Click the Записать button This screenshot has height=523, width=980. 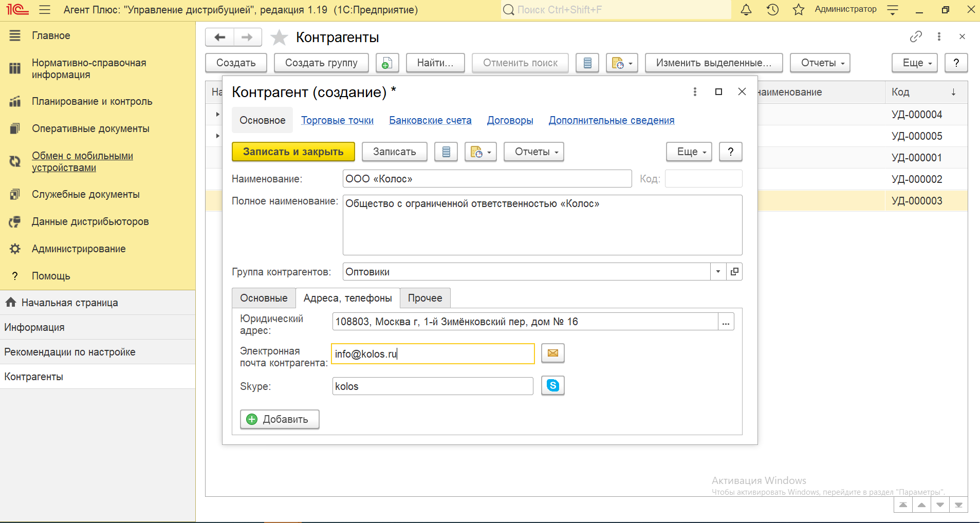coord(395,152)
